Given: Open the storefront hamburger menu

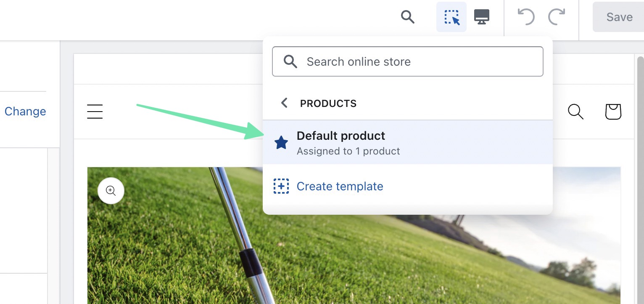Looking at the screenshot, I should (95, 112).
